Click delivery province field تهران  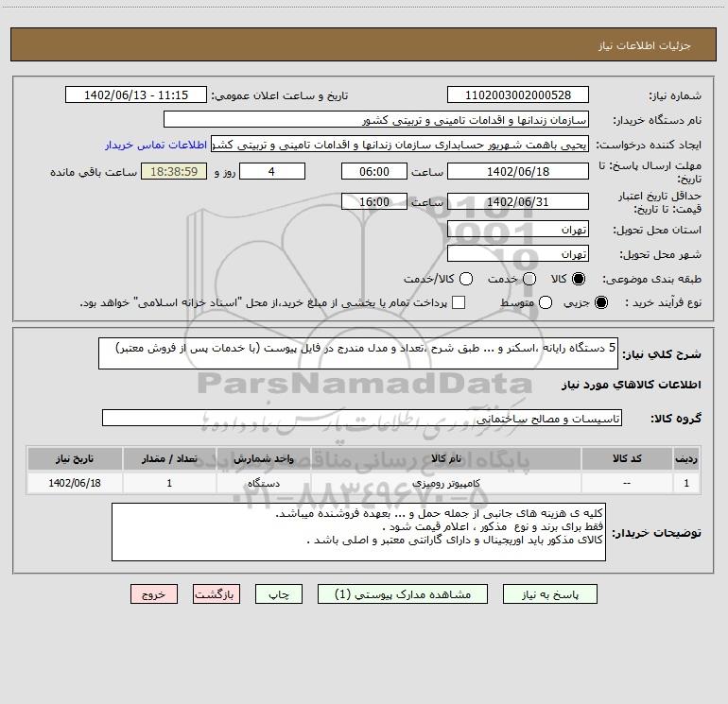pos(518,229)
